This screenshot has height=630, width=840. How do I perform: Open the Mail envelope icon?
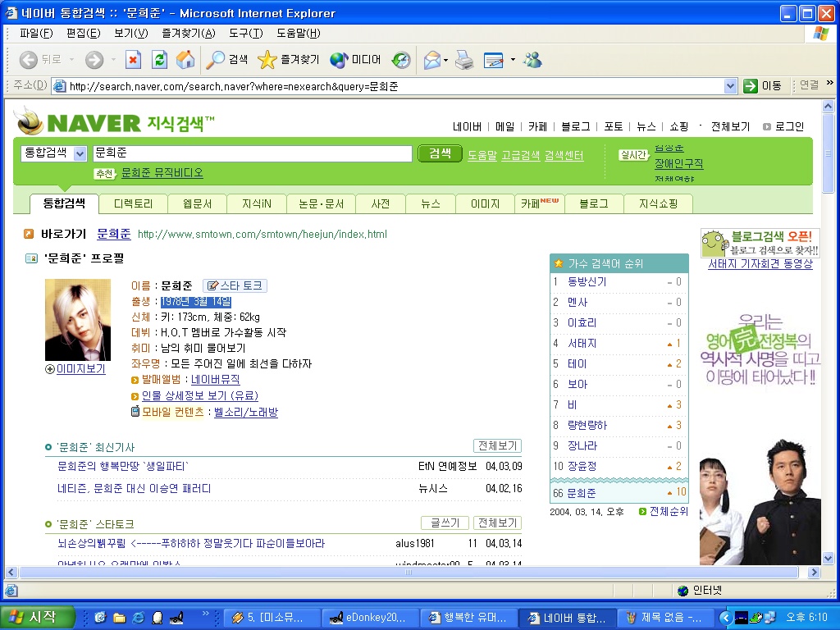click(x=431, y=59)
